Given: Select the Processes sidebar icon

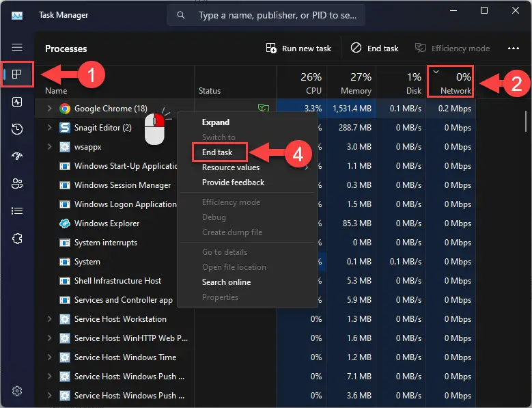Looking at the screenshot, I should [x=17, y=74].
